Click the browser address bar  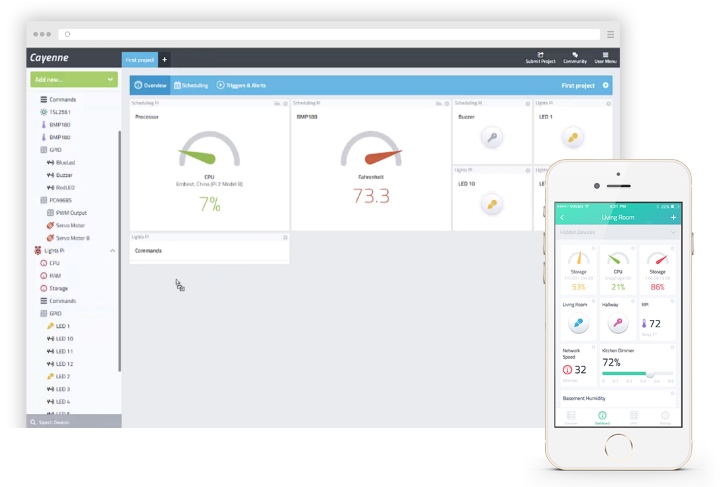coord(329,34)
